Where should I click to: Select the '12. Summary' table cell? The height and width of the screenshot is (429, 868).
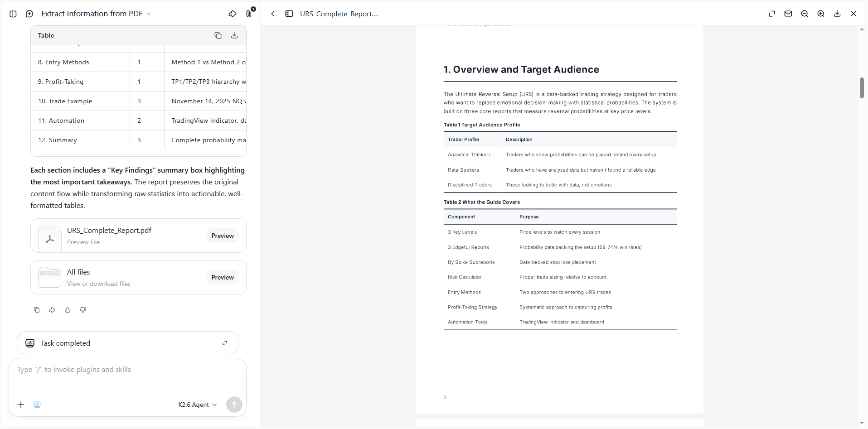point(80,140)
